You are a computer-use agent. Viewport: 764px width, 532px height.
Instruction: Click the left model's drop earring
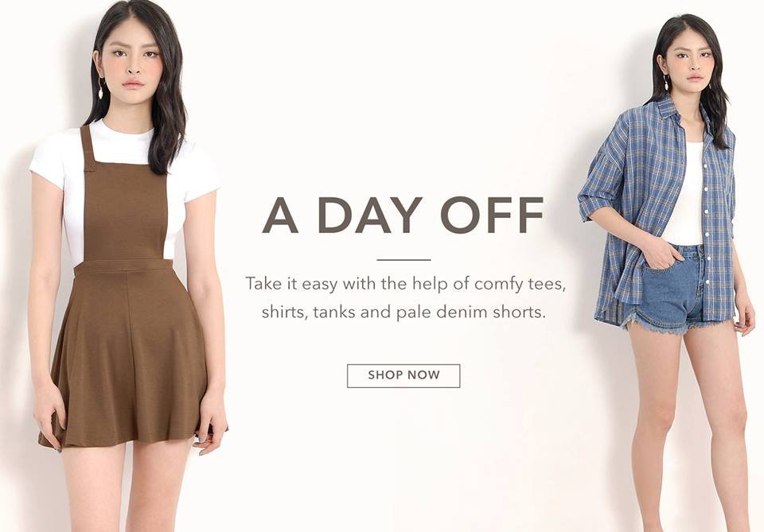(x=101, y=88)
